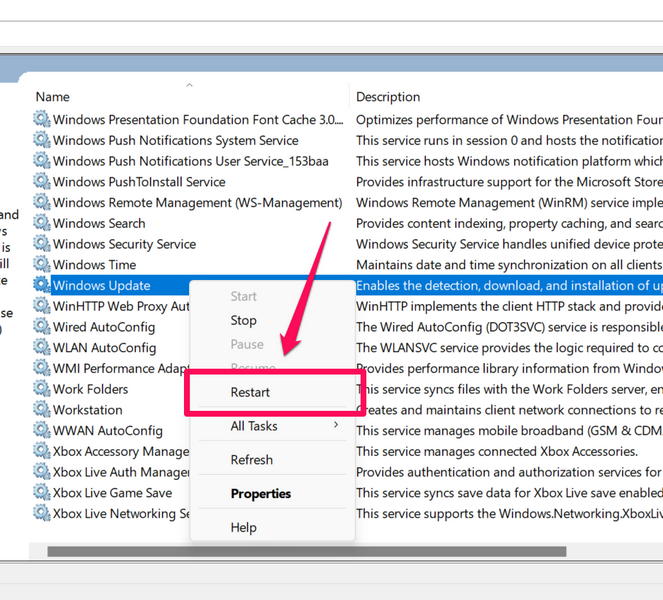The width and height of the screenshot is (663, 600).
Task: Click gear icon beside Xbox Live Game Save
Action: click(x=41, y=492)
